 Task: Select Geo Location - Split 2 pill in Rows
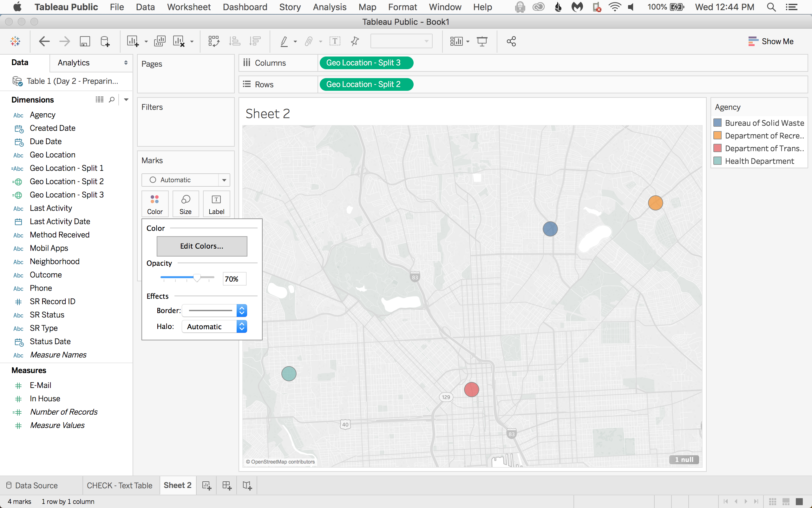pos(366,84)
